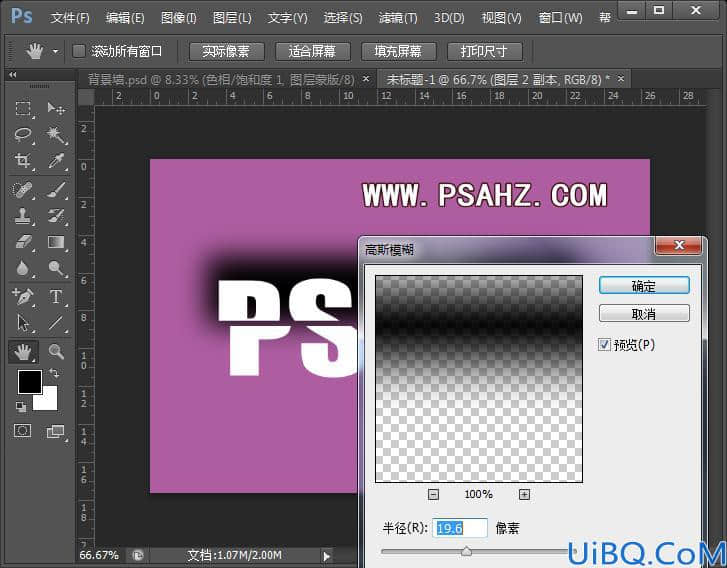The width and height of the screenshot is (727, 568).
Task: Select the Move tool
Action: click(x=56, y=108)
